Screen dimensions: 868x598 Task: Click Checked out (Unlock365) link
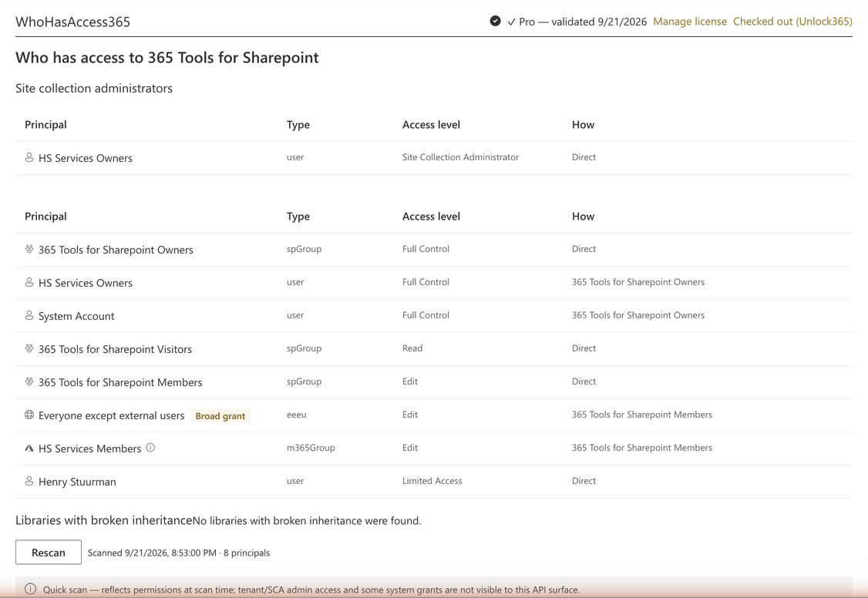pyautogui.click(x=792, y=22)
